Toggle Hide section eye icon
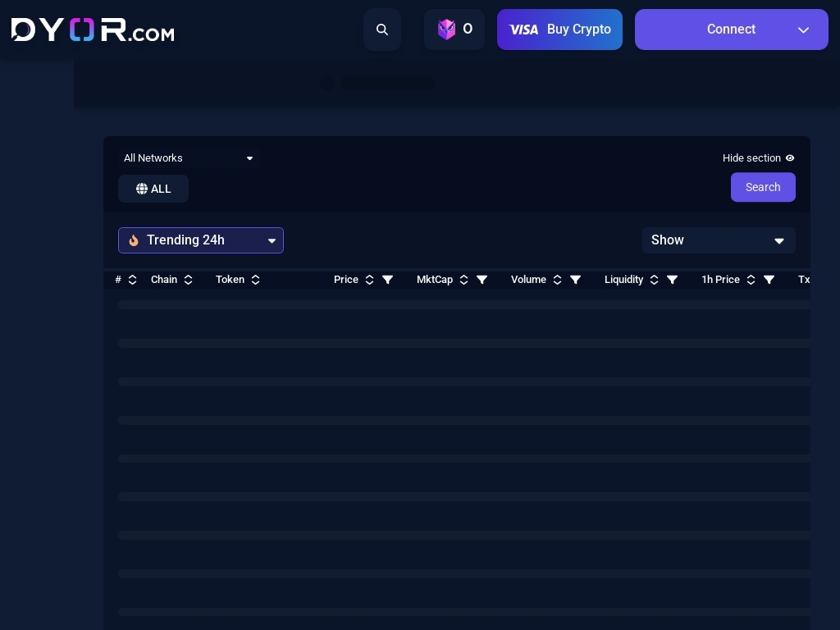The width and height of the screenshot is (840, 630). click(790, 158)
